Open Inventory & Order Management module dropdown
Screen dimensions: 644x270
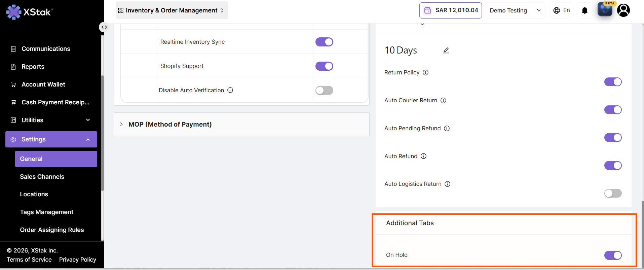(x=172, y=10)
